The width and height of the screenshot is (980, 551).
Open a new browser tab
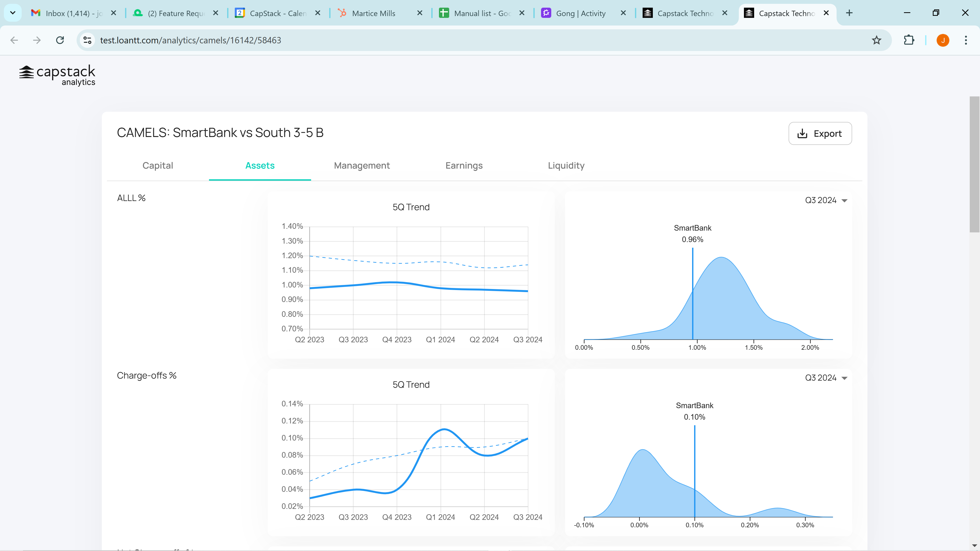coord(849,13)
